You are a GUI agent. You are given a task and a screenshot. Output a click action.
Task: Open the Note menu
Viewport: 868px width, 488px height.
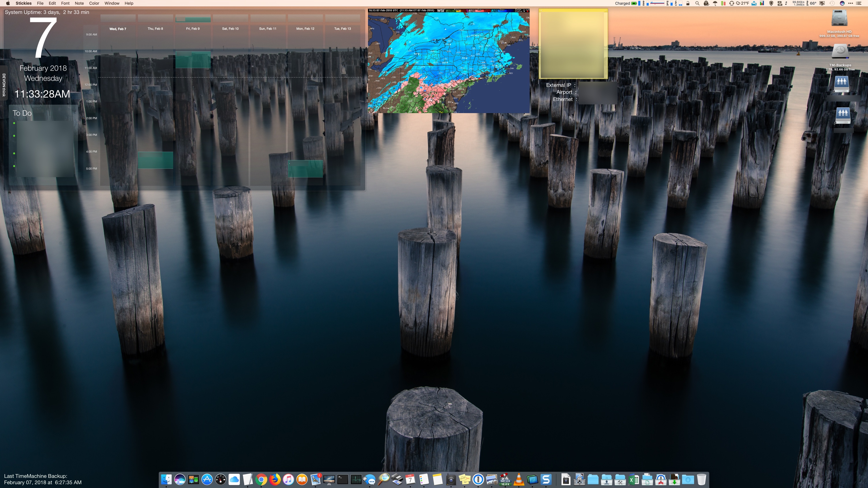(79, 3)
